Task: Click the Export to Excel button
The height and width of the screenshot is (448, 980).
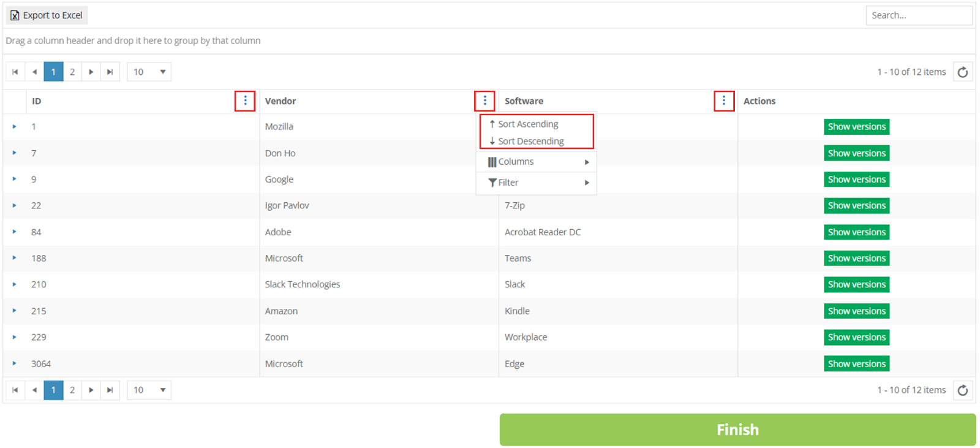Action: pos(47,15)
